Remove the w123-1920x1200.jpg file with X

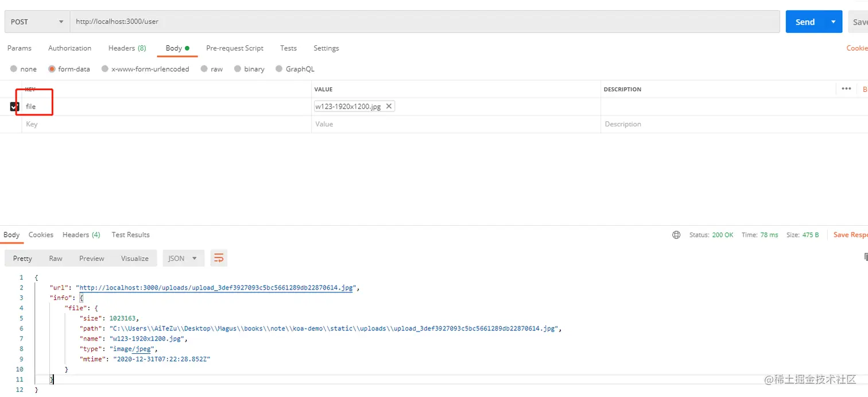click(389, 106)
